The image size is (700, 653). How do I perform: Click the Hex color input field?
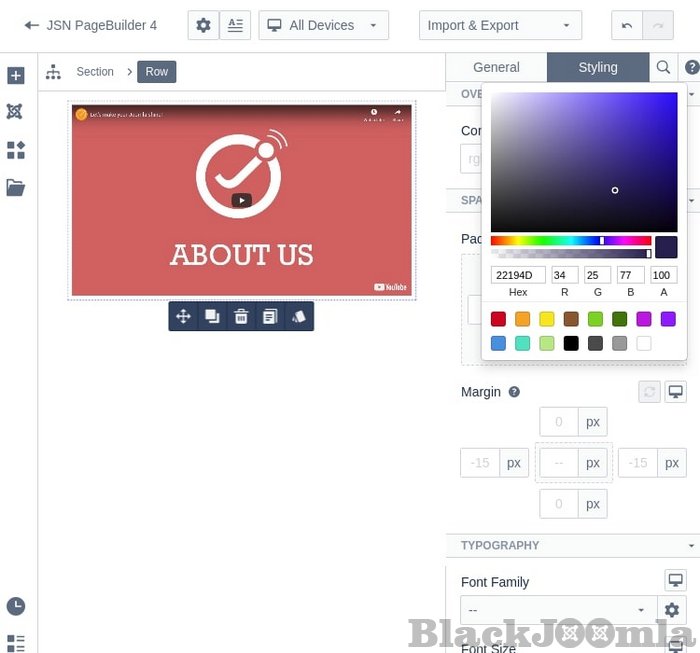coord(518,275)
